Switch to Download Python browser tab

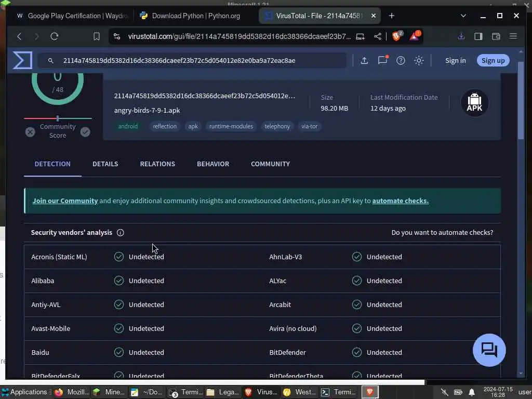[x=195, y=16]
